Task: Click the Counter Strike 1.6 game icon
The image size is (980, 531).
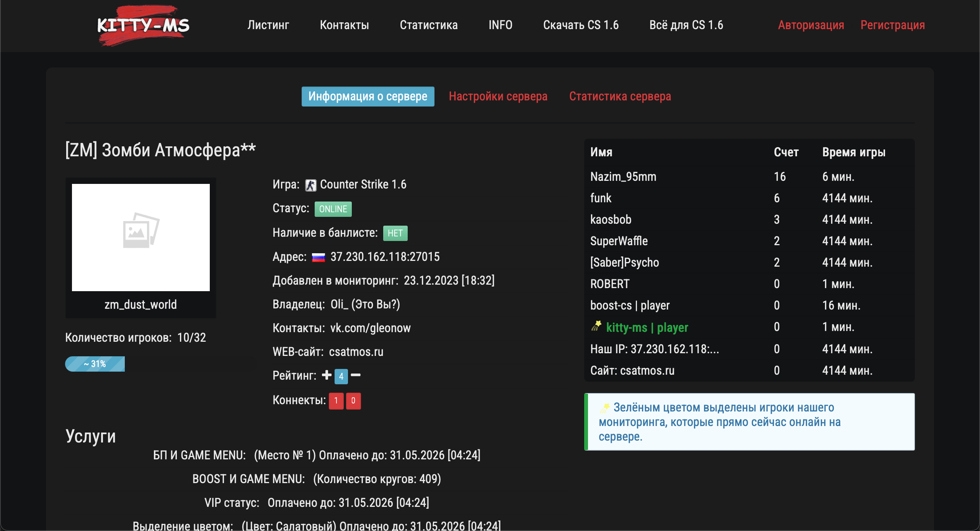Action: click(x=310, y=184)
